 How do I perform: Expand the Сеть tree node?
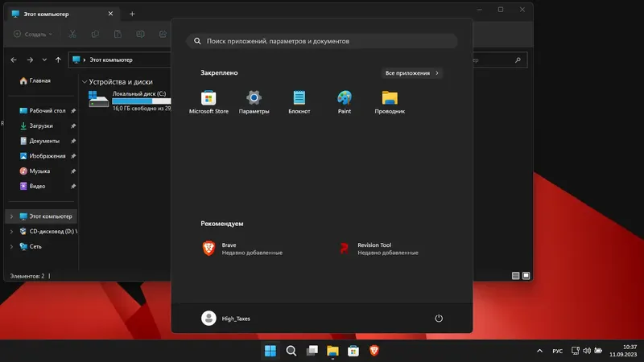point(11,247)
